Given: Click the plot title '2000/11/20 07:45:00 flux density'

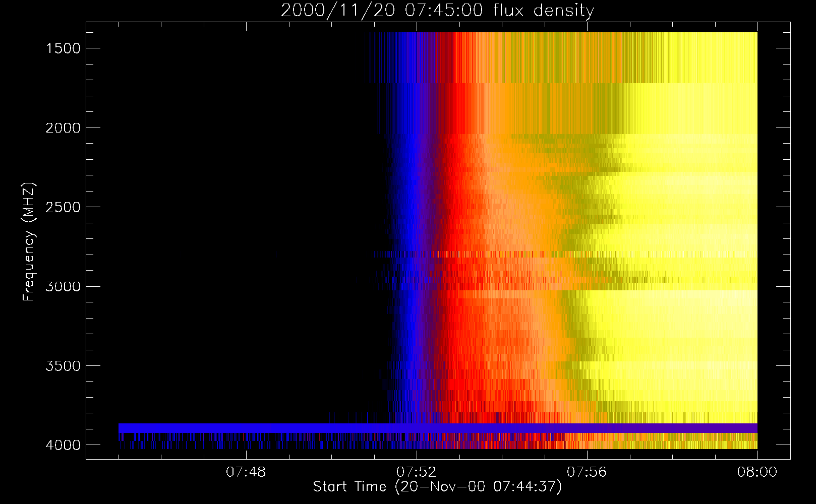Looking at the screenshot, I should (437, 11).
